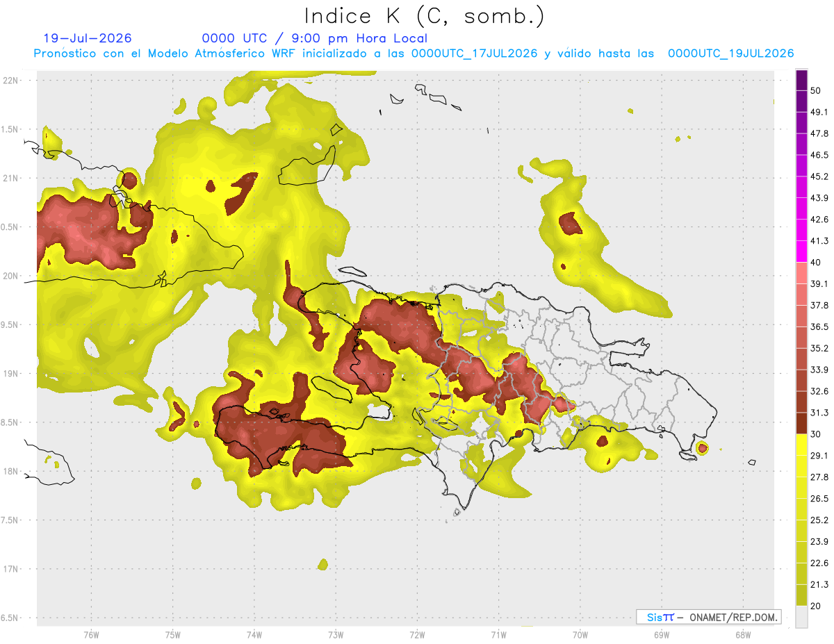834x644 pixels.
Task: Click the "42.6" color scale value
Action: point(819,220)
